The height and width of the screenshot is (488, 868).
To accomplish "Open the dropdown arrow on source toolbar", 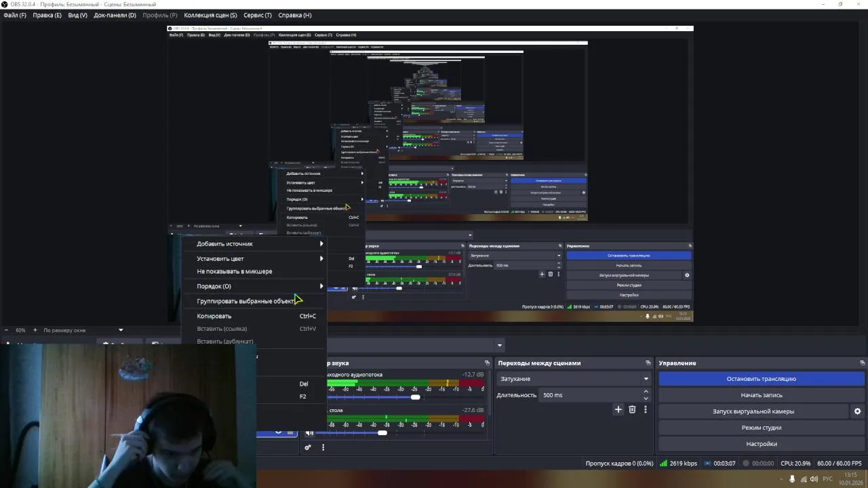I will pyautogui.click(x=500, y=346).
